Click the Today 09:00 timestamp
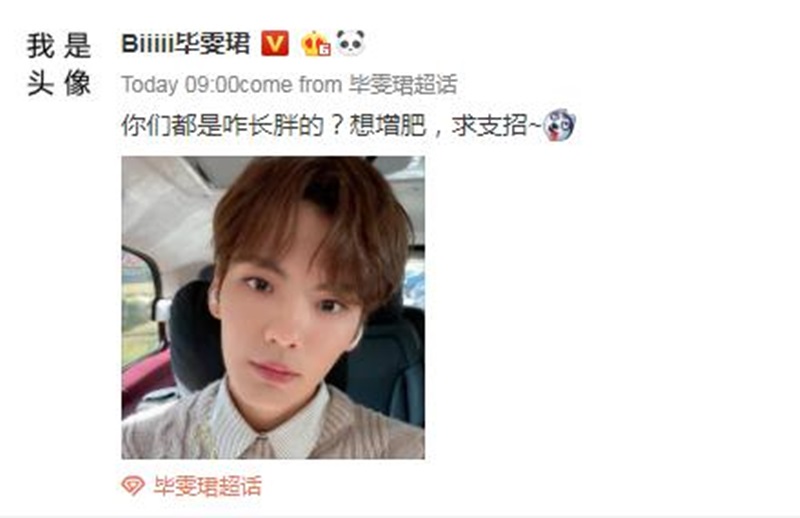800x518 pixels. point(180,85)
